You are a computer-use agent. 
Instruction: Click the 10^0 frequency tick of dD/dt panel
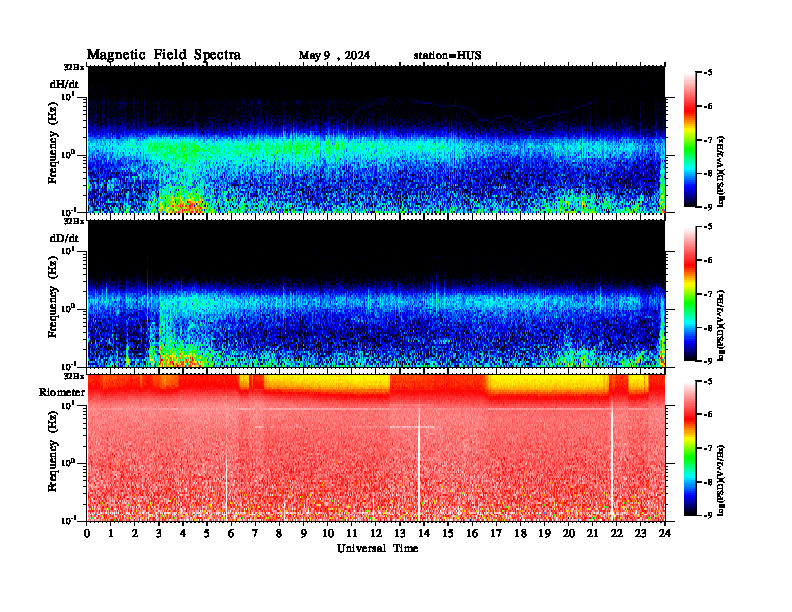(68, 308)
